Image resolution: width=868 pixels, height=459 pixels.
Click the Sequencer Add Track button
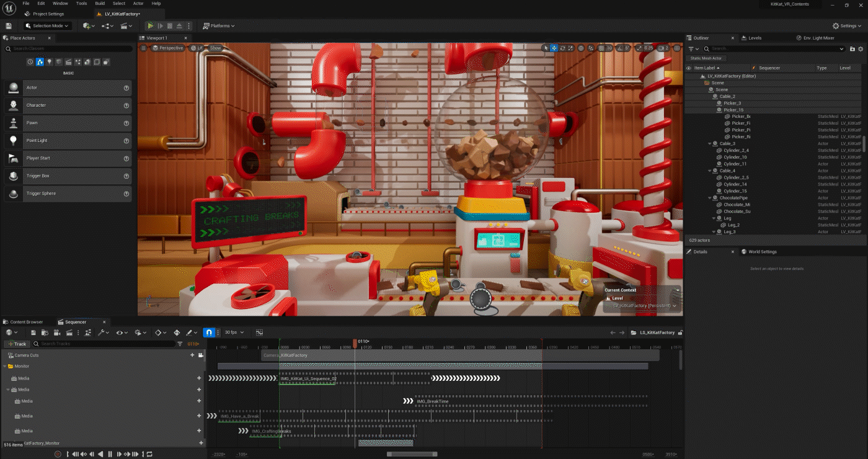[x=17, y=344]
